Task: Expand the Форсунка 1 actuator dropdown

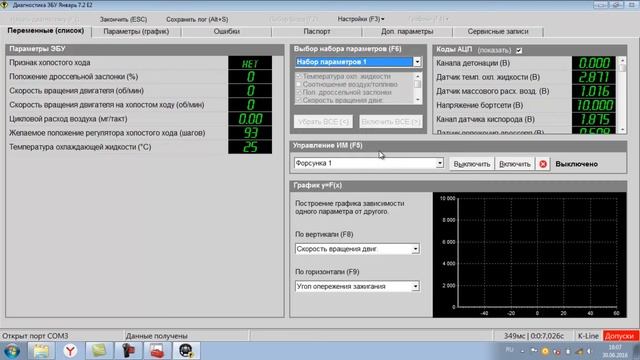Action: [x=439, y=163]
